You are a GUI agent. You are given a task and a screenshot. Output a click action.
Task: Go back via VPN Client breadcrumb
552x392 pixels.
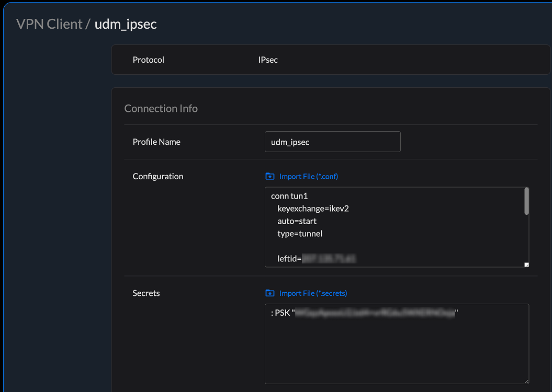(49, 24)
